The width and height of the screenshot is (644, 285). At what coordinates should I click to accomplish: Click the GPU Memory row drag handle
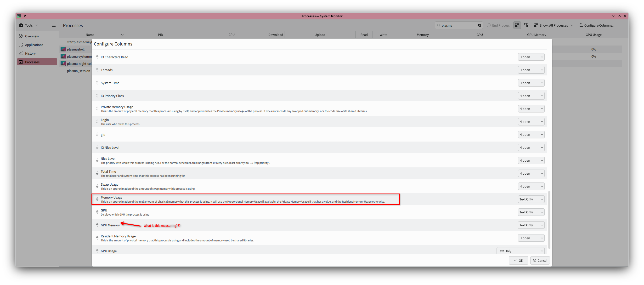97,225
